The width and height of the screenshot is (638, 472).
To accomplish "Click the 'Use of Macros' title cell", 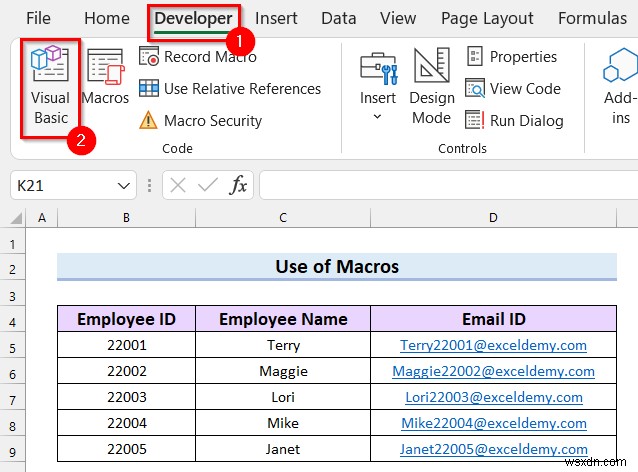I will [337, 267].
